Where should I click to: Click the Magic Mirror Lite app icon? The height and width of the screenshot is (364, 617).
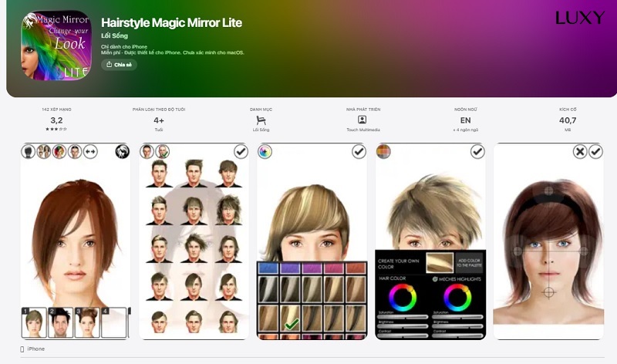(x=56, y=45)
